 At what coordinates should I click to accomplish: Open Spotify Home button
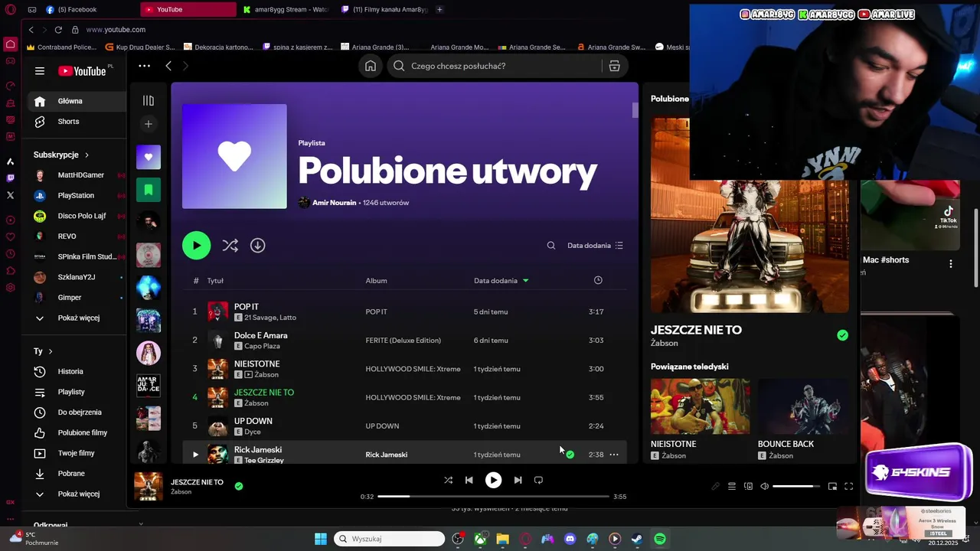[x=371, y=66]
